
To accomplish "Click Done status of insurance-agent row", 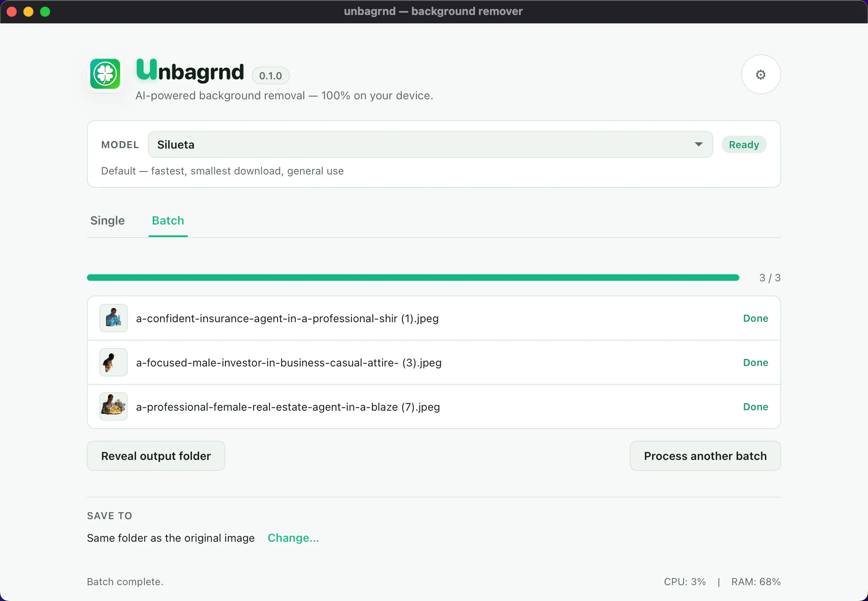I will click(x=756, y=318).
